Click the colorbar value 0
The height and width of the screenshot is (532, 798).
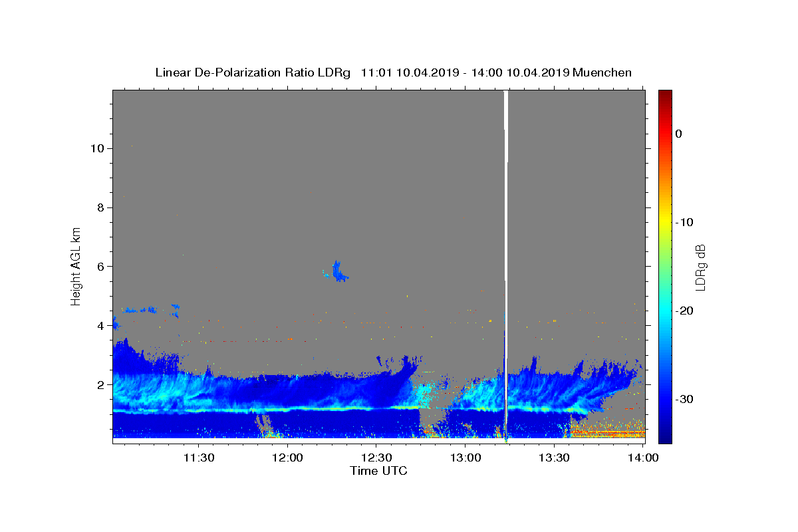(679, 134)
